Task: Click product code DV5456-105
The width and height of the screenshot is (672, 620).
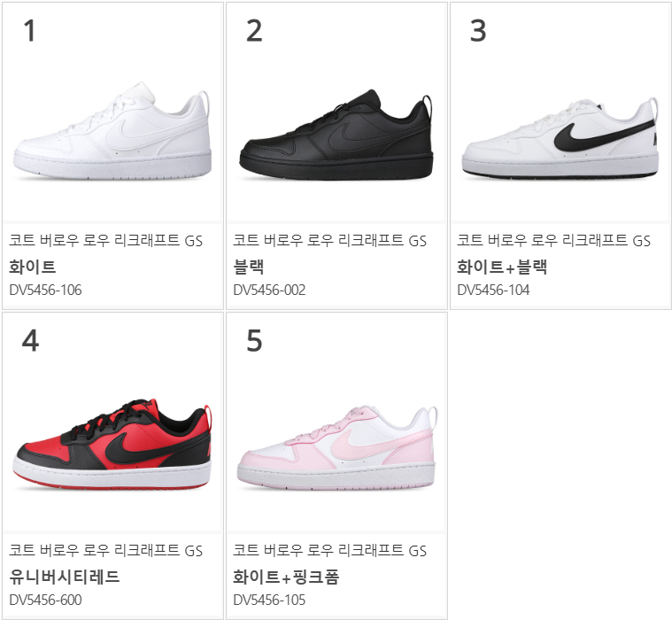Action: 269,600
